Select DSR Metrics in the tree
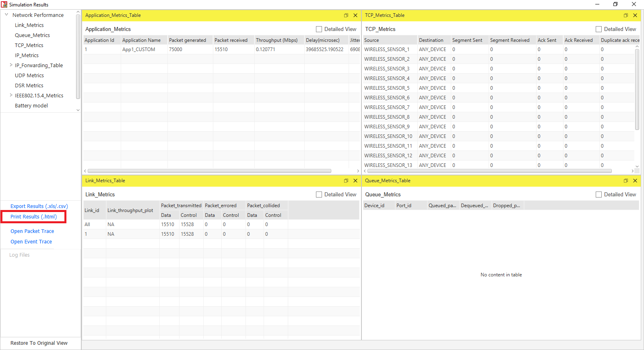Screen dimensions: 644x350 [29, 85]
